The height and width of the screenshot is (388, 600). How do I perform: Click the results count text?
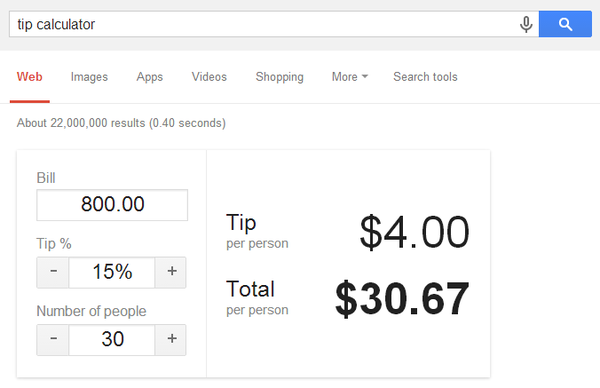pyautogui.click(x=121, y=123)
